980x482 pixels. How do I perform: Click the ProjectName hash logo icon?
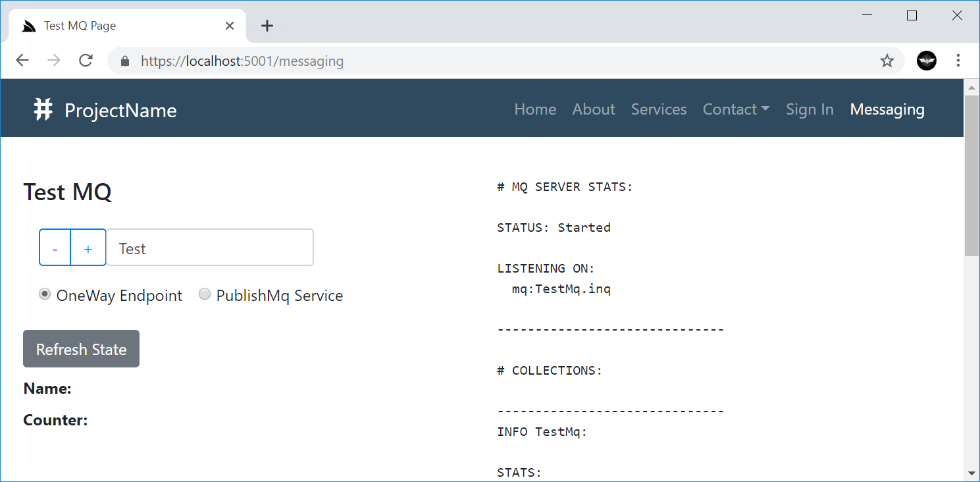coord(43,109)
